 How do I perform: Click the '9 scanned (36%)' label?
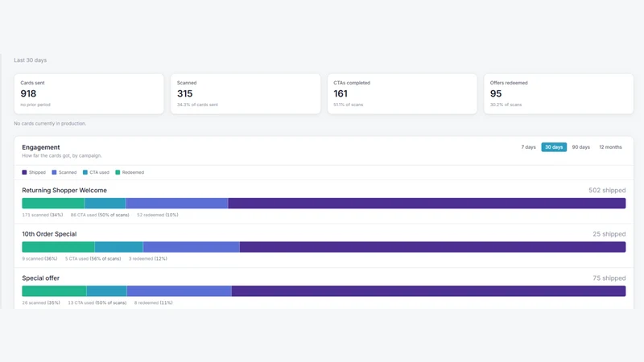click(39, 258)
